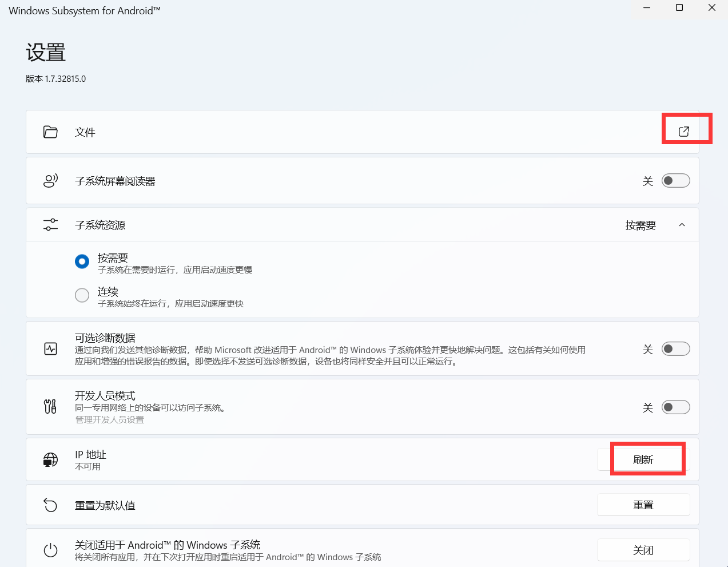Click the 设置 page heading
The image size is (728, 567).
pyautogui.click(x=46, y=53)
